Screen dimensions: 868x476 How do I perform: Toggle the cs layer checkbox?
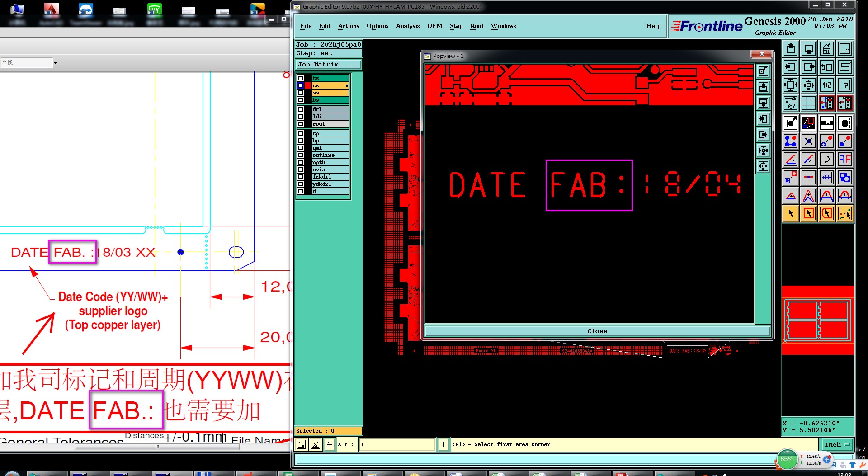(x=301, y=85)
